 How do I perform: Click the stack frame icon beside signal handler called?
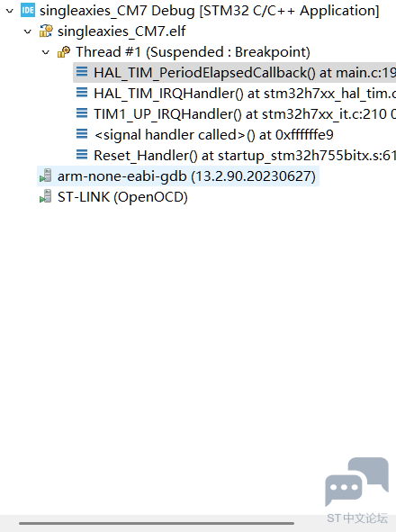[82, 134]
